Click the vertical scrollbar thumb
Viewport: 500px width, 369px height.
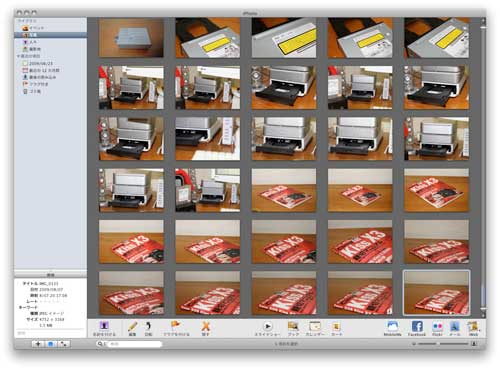[483, 295]
